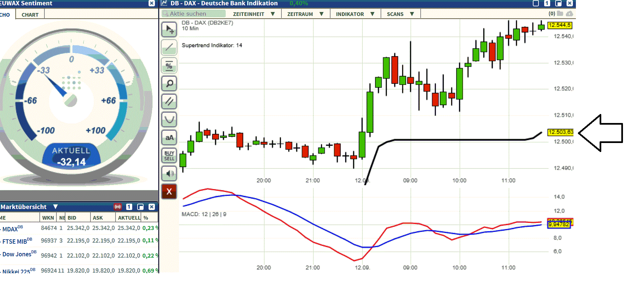Open the FTSE MIB index row

pyautogui.click(x=79, y=241)
